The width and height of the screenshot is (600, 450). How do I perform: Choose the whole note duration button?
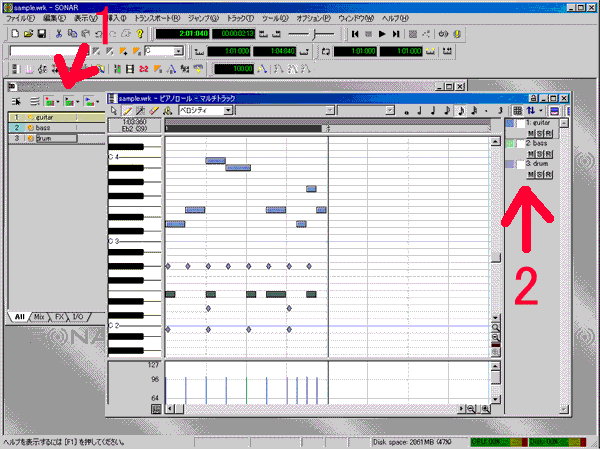pyautogui.click(x=406, y=111)
